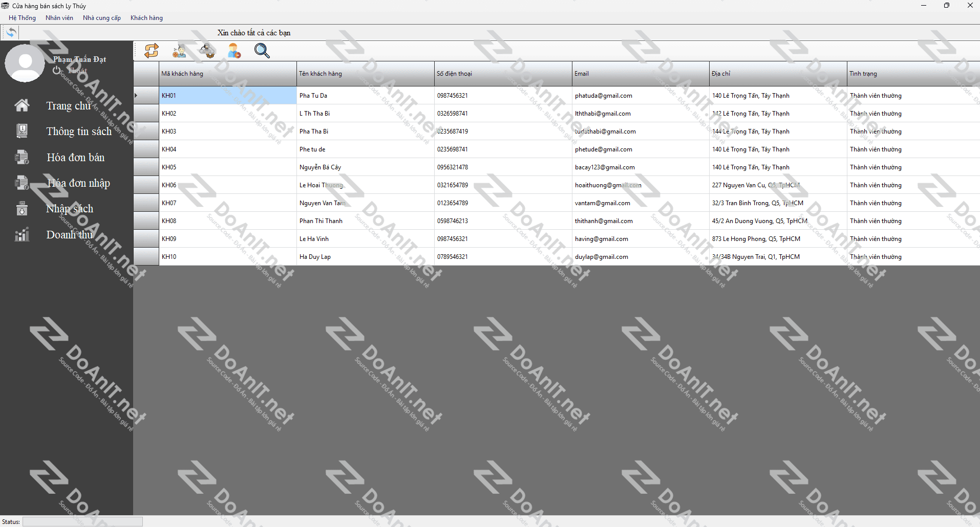Select row header for customer KH05
The image size is (980, 527).
pyautogui.click(x=146, y=167)
